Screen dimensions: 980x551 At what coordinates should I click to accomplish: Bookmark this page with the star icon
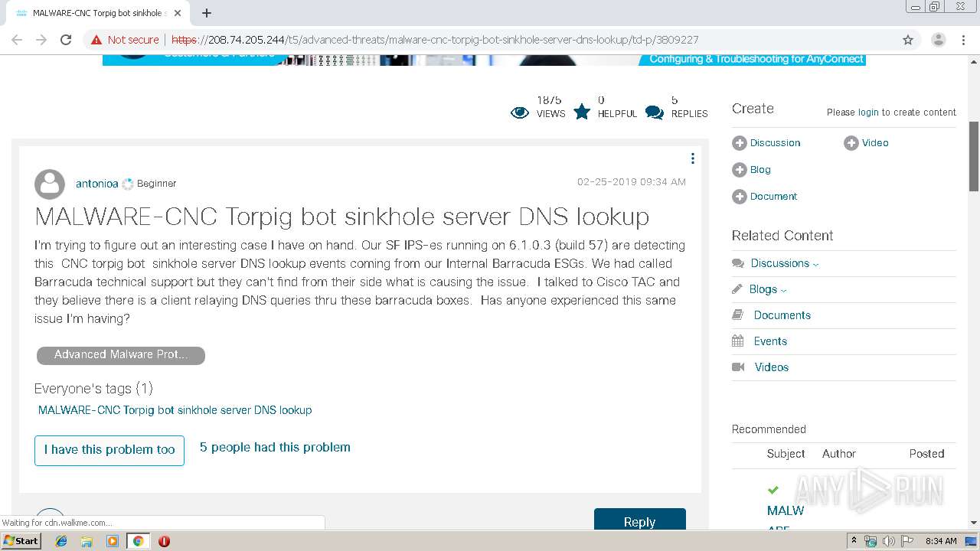pyautogui.click(x=908, y=40)
